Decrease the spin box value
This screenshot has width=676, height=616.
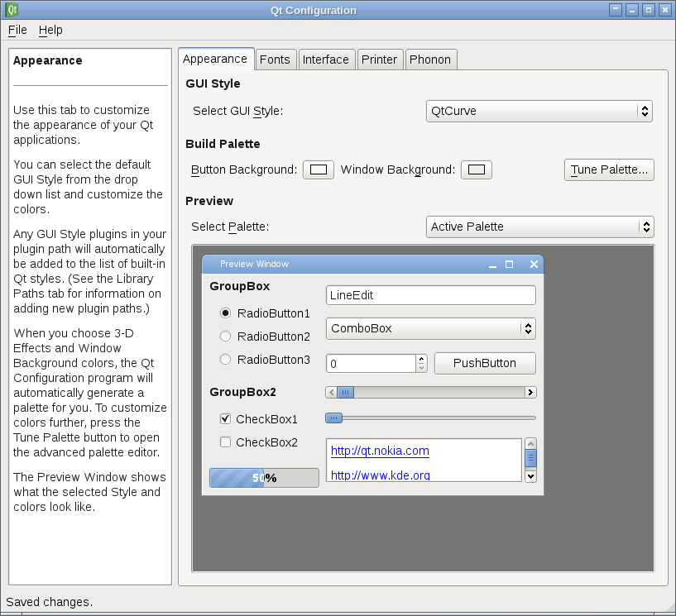tap(422, 368)
